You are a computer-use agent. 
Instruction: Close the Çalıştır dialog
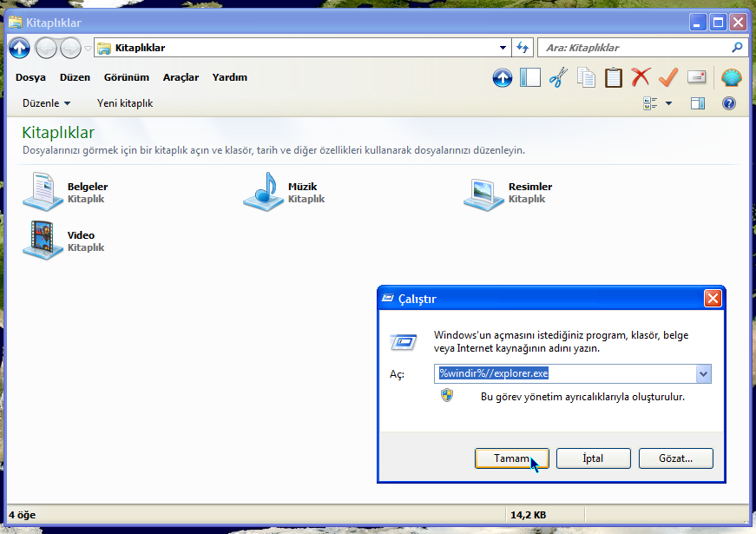(x=713, y=299)
